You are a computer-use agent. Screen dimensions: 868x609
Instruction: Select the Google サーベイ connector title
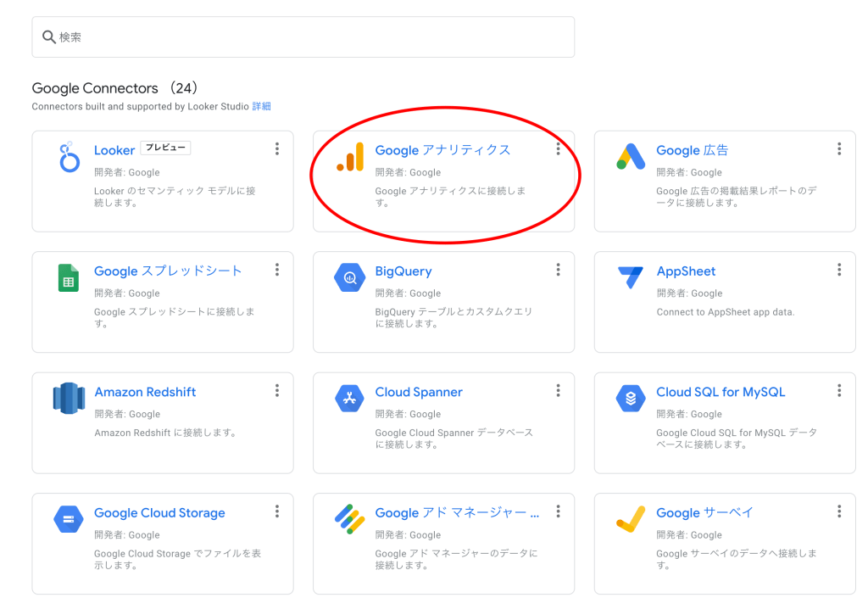click(704, 512)
